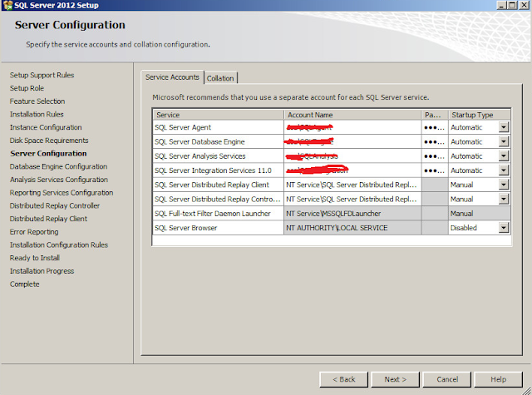Image resolution: width=532 pixels, height=395 pixels.
Task: Click password field for SQL Server Agent
Action: pos(435,127)
